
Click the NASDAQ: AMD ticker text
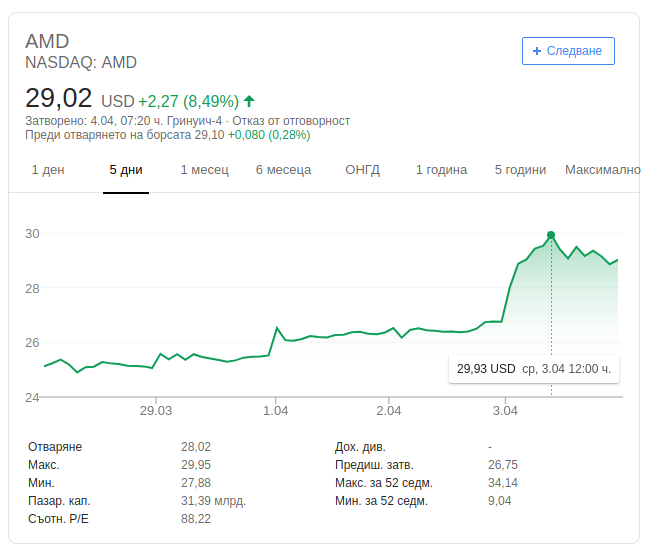coord(81,63)
